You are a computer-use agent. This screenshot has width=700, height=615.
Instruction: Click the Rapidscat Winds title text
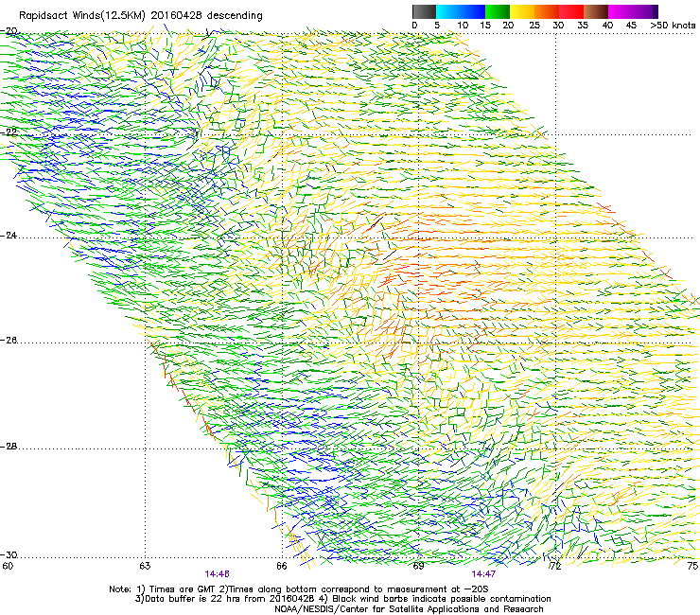(x=141, y=15)
